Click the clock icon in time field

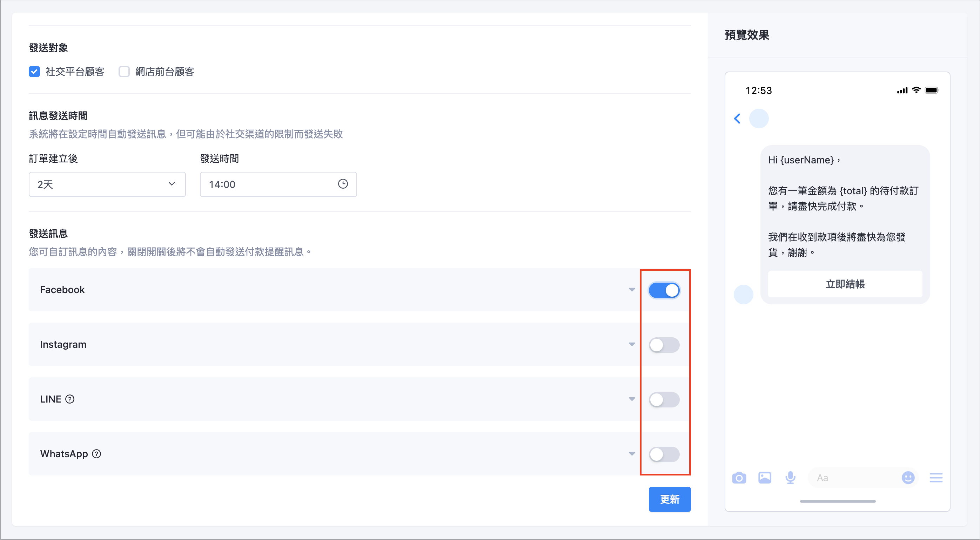[343, 184]
